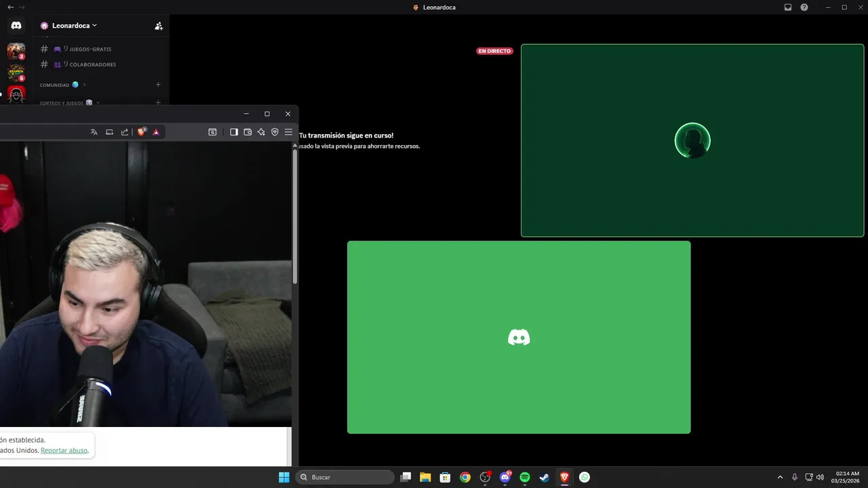Open the Brave Wallet icon

click(x=248, y=132)
